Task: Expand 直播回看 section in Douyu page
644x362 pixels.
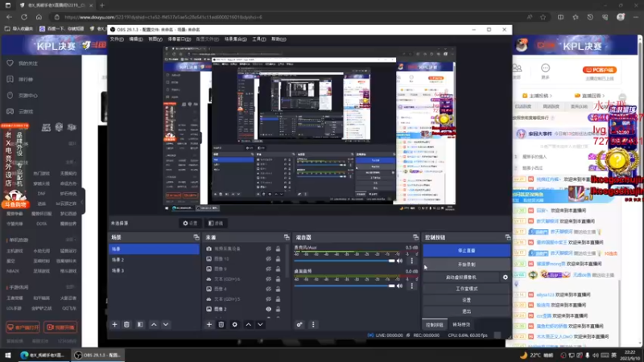Action: click(589, 96)
